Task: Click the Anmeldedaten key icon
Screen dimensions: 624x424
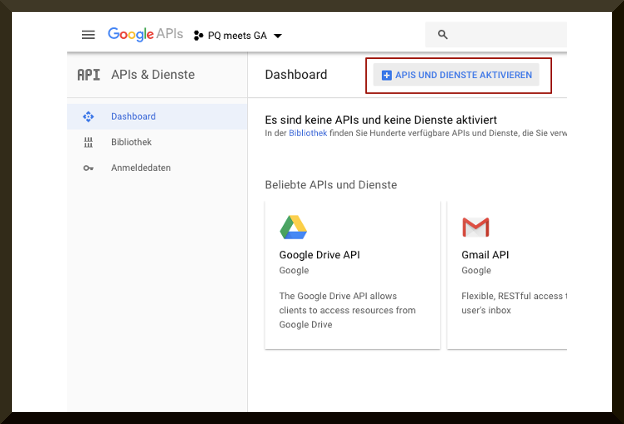Action: pyautogui.click(x=88, y=168)
